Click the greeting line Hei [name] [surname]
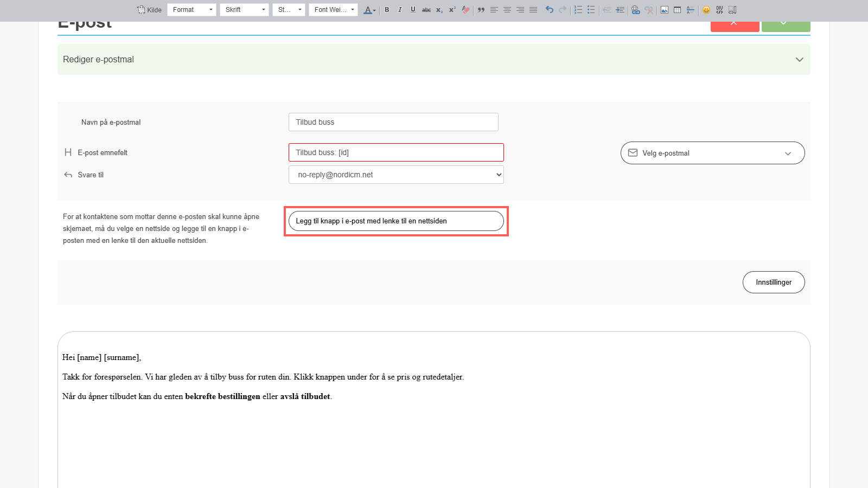868x488 pixels. click(101, 357)
